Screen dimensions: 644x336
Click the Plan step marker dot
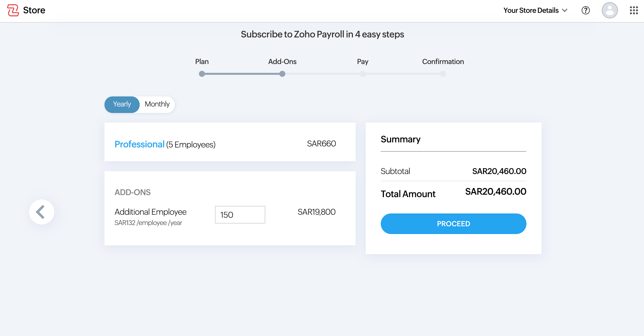click(x=202, y=74)
